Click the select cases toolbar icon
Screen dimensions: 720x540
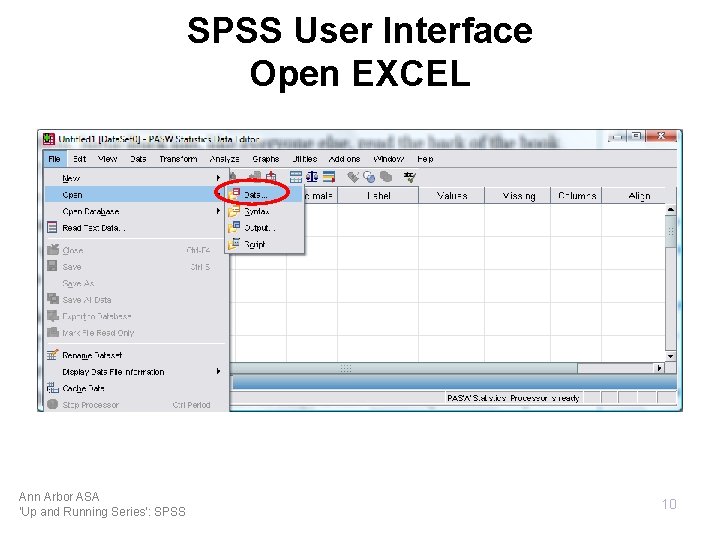pyautogui.click(x=329, y=177)
